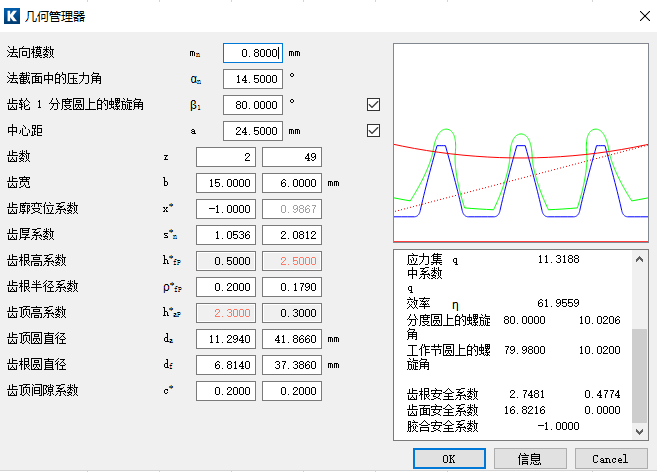Click the 齿廓变位系数 field showing -1.0000
Viewport: 657px width, 472px height.
(226, 209)
